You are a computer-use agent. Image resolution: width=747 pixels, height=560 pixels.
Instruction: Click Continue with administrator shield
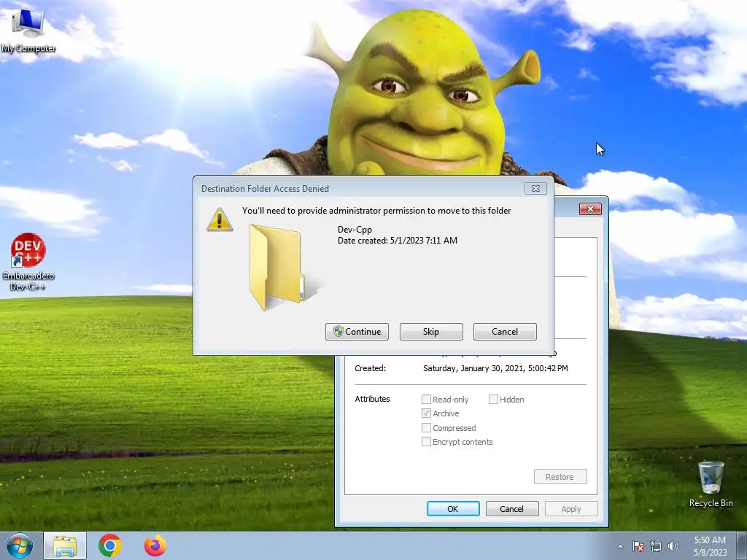[357, 332]
